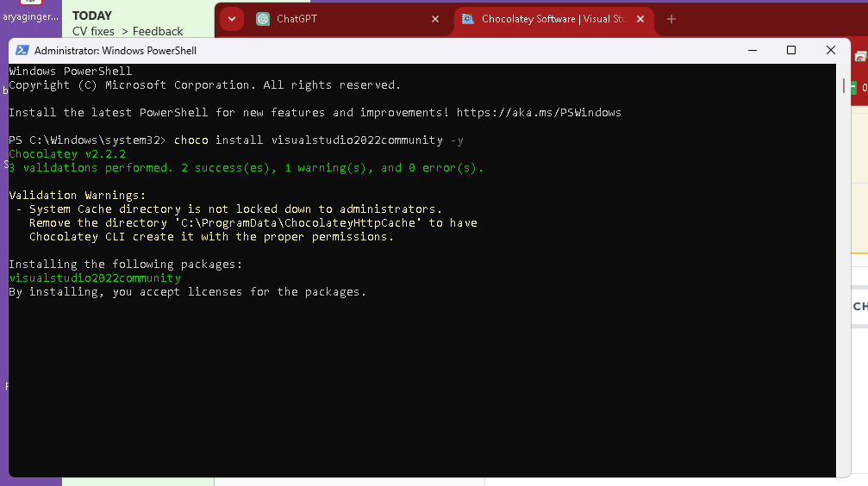Open a new browser tab

coord(671,19)
